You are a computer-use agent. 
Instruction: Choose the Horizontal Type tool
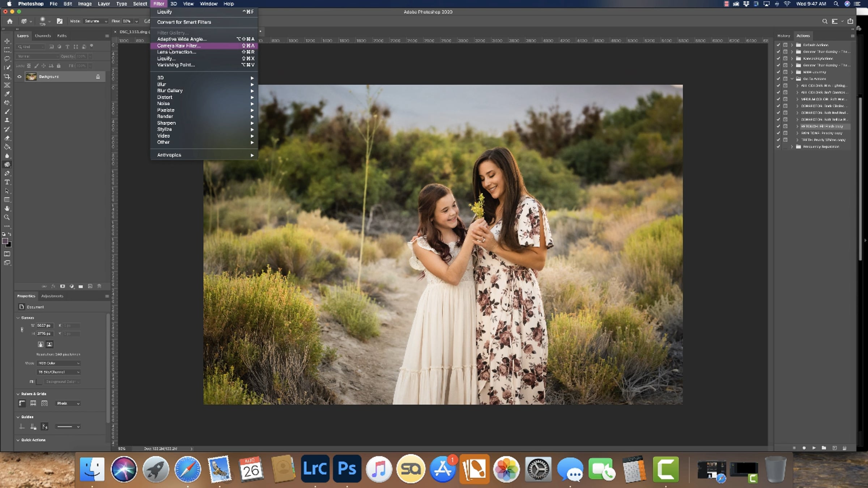pyautogui.click(x=7, y=182)
